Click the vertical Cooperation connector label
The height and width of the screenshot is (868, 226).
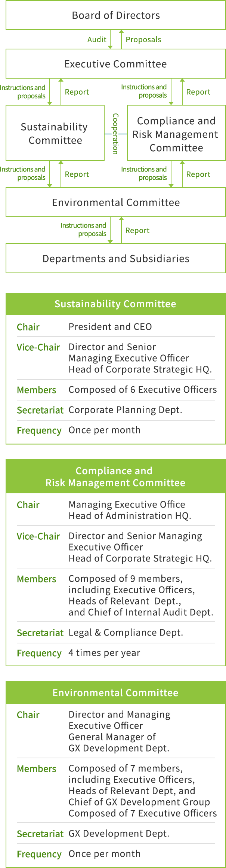point(115,134)
